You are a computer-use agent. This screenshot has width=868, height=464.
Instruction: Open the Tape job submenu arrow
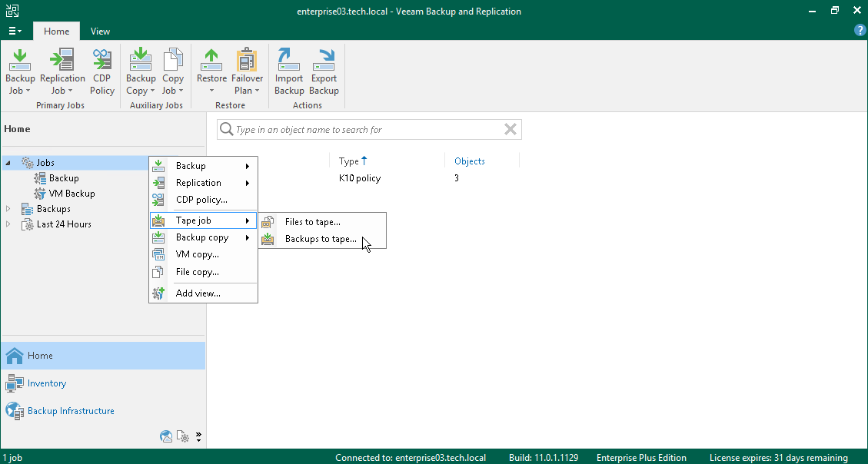pyautogui.click(x=248, y=220)
